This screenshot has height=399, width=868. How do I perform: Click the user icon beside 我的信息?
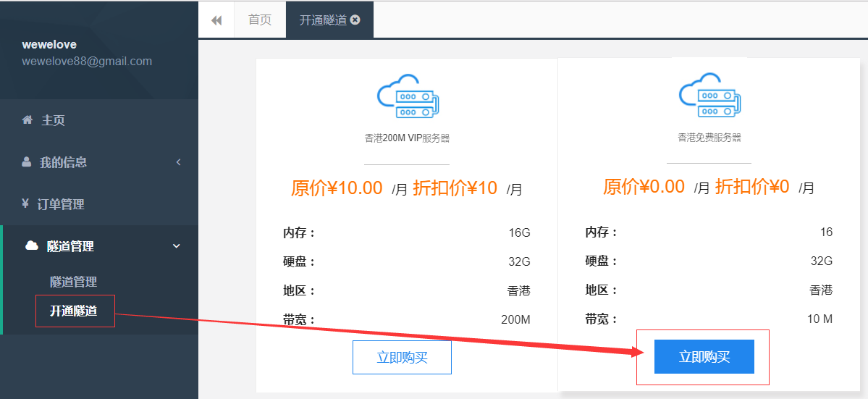click(27, 162)
